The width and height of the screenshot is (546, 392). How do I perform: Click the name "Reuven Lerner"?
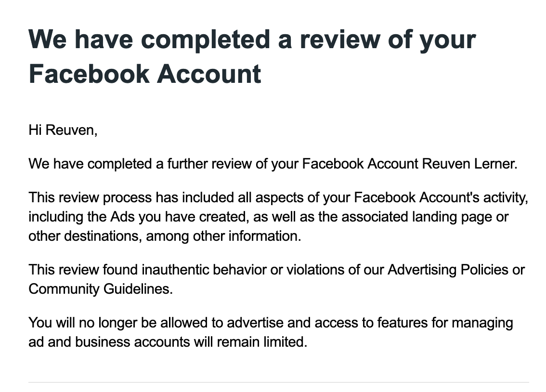468,164
